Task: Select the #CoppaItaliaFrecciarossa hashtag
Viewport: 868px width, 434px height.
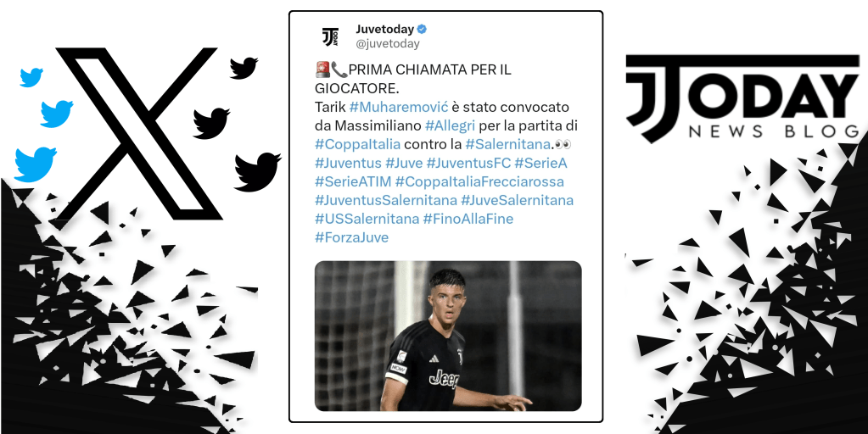Action: click(x=479, y=181)
